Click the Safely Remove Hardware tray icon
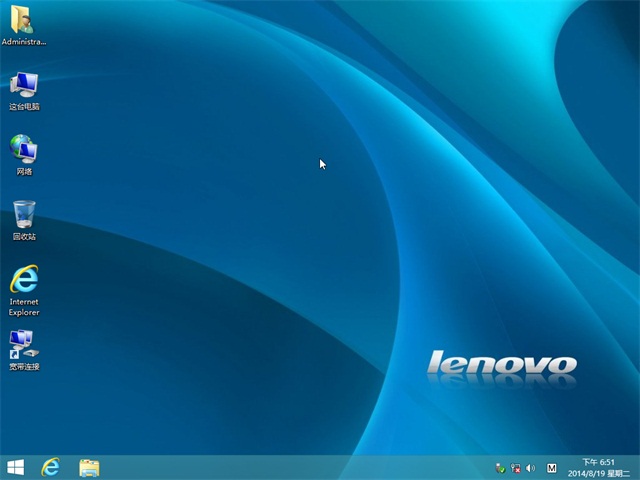Screen dimensions: 640x480 click(500, 468)
